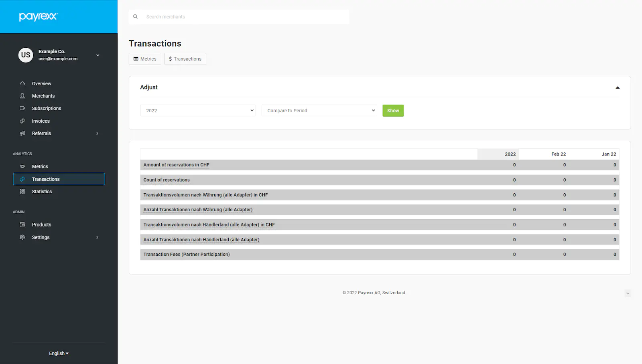Click the Metrics eye icon under Analytics
This screenshot has width=642, height=364.
click(x=22, y=166)
